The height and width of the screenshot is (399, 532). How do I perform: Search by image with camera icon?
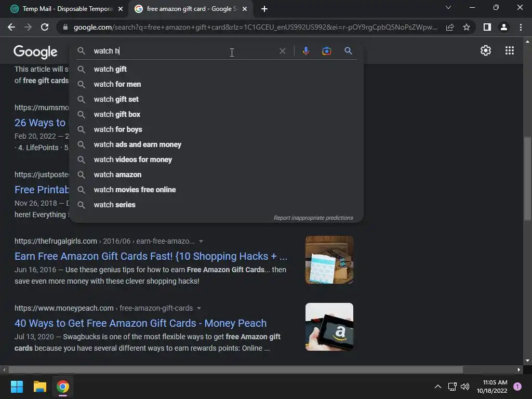coord(326,51)
